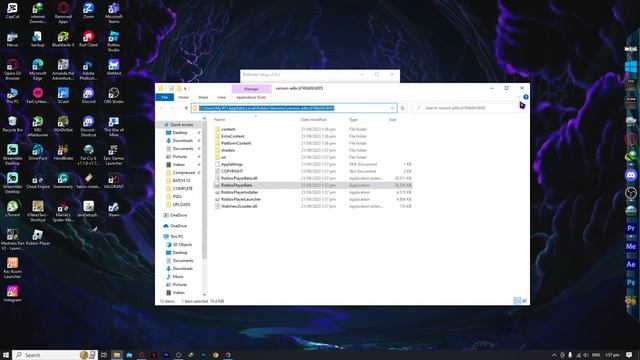Click the highlighted address bar path
This screenshot has width=640, height=360.
(267, 108)
